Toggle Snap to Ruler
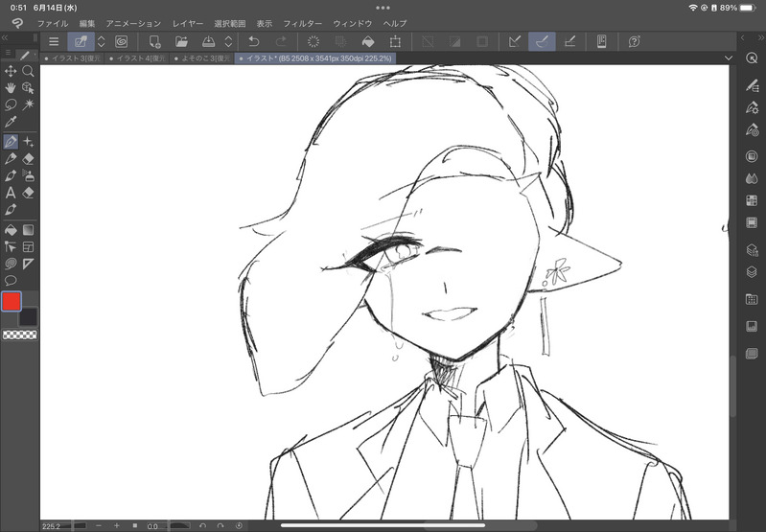 point(515,41)
